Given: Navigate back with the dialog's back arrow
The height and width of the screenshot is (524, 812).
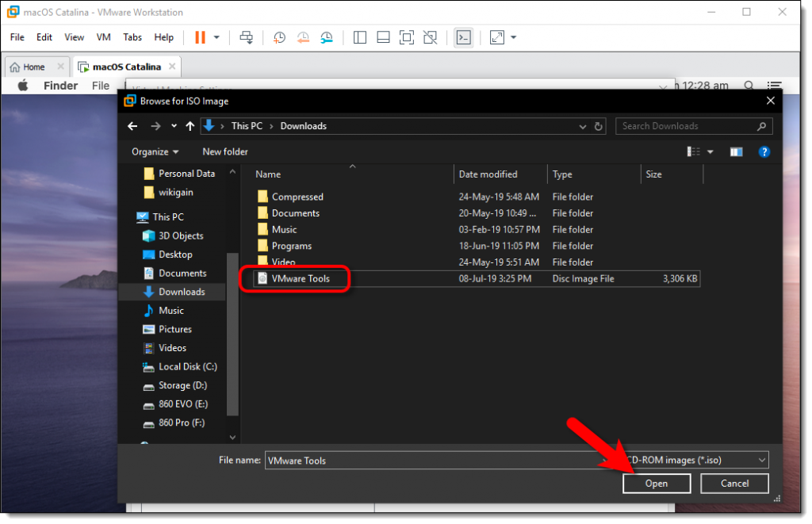Looking at the screenshot, I should click(x=132, y=125).
